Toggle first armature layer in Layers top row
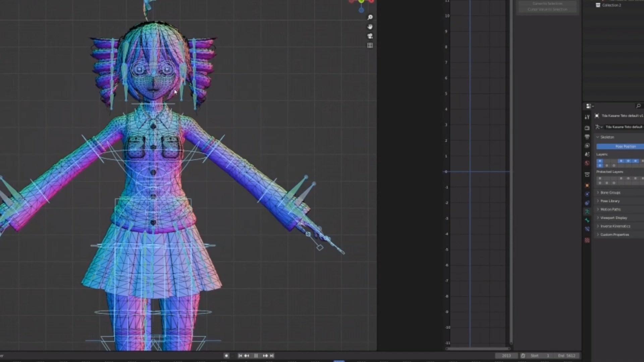Screen dimensions: 644x362 (x=600, y=161)
